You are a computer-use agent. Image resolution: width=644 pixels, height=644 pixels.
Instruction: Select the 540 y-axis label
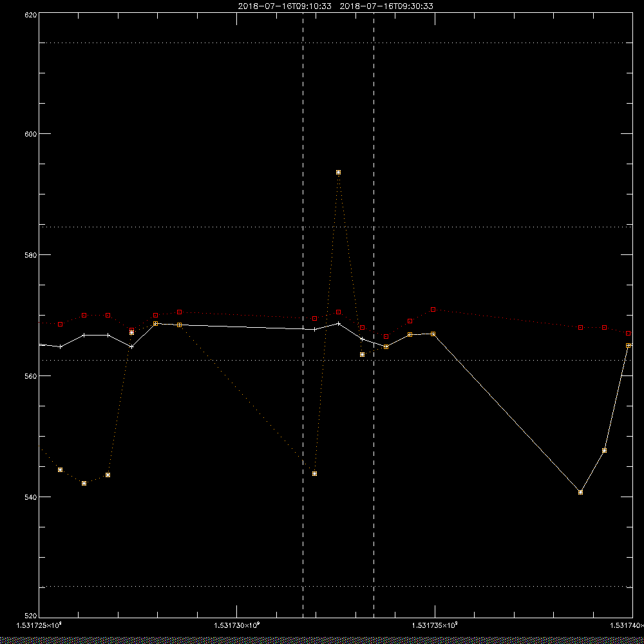click(31, 497)
